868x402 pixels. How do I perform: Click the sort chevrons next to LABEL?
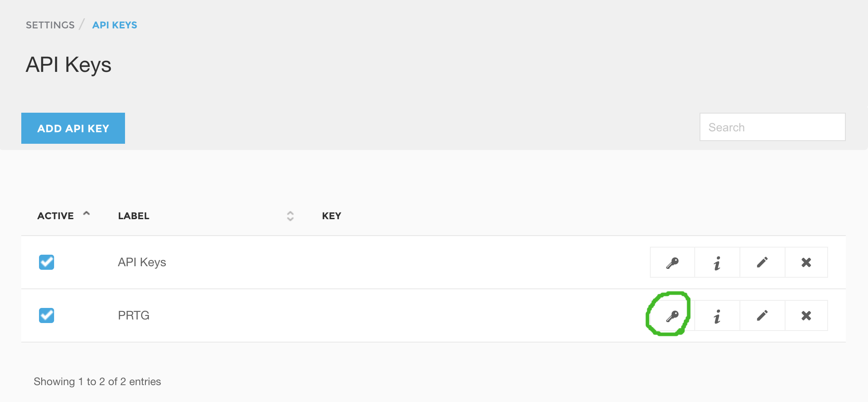pos(290,216)
